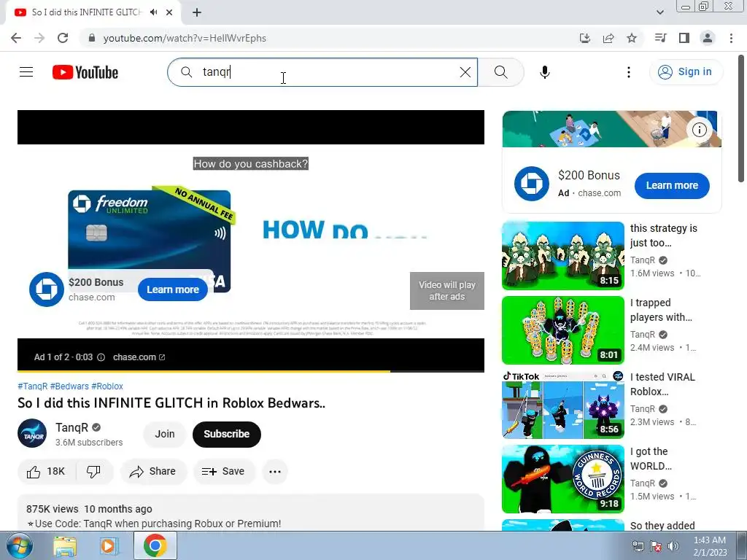Expand tab search chevron
The image size is (747, 560).
coord(659,12)
